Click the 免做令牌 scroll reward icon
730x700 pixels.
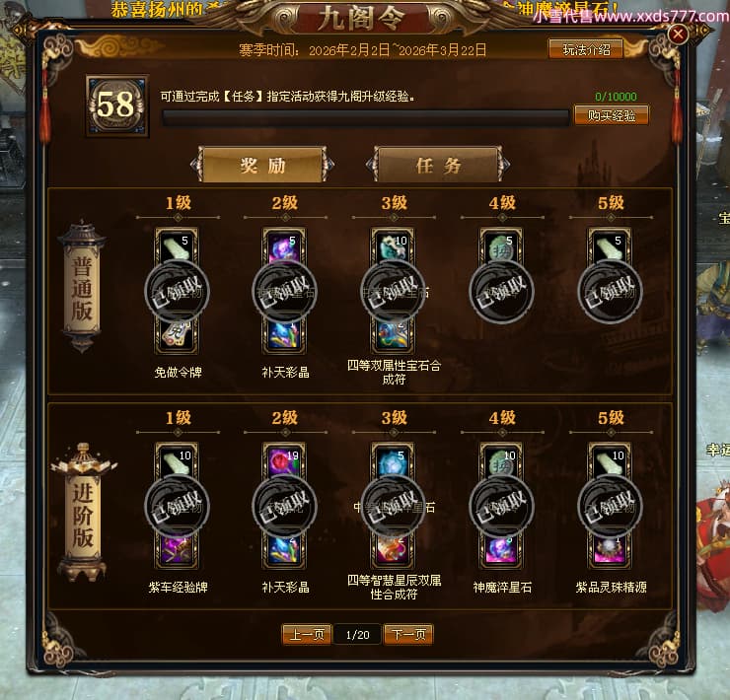[x=177, y=336]
